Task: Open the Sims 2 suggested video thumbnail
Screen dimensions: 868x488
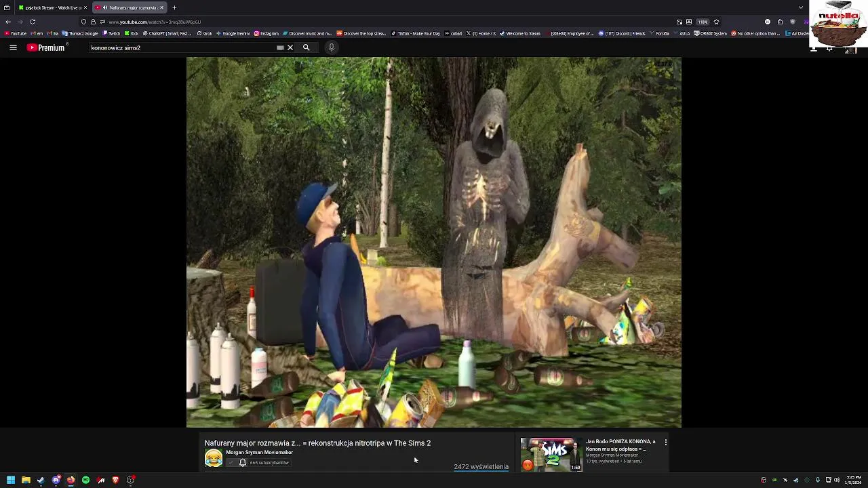Action: 551,454
